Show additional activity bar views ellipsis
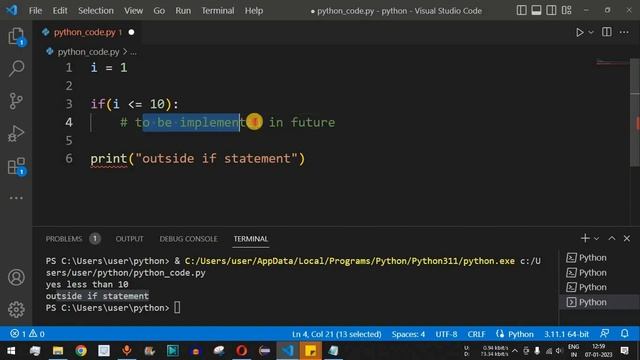Viewport: 640px width, 360px height. tap(16, 198)
